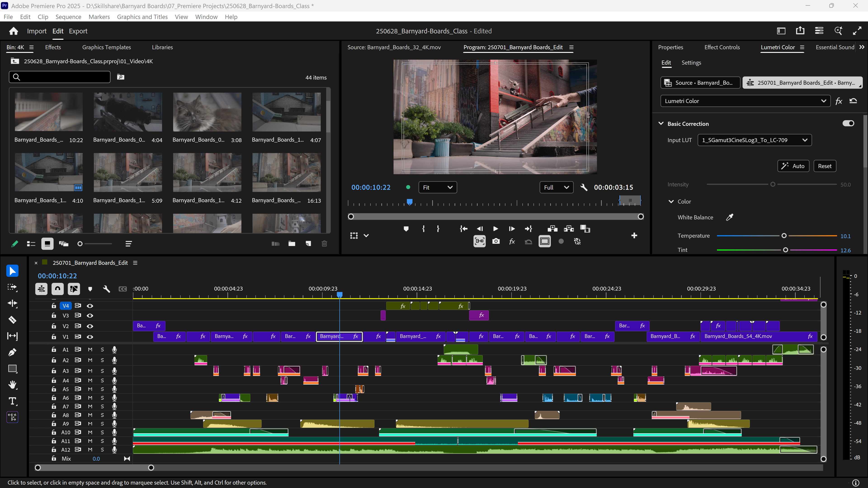Delete selected bin item trash icon
Viewport: 868px width, 488px height.
pos(325,244)
